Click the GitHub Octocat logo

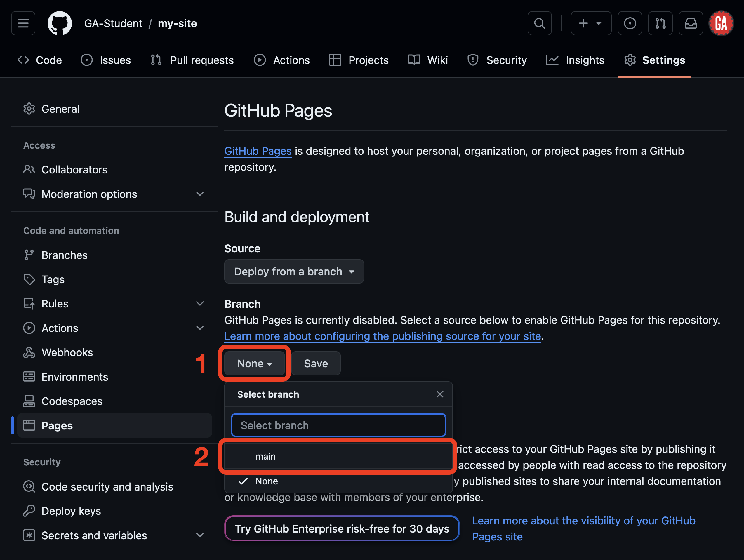pos(60,23)
